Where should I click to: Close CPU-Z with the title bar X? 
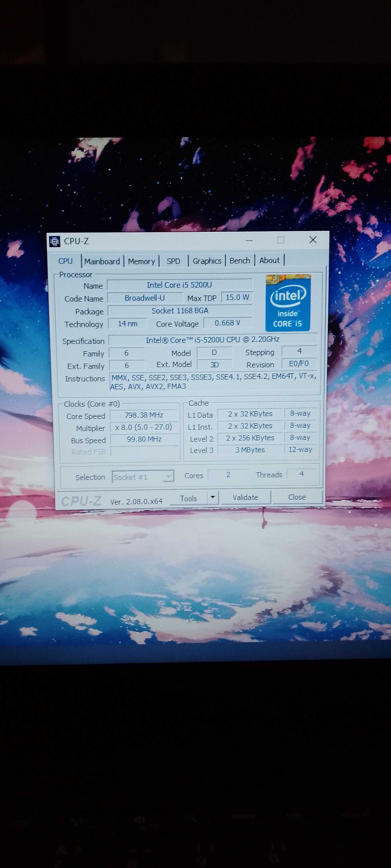(313, 240)
